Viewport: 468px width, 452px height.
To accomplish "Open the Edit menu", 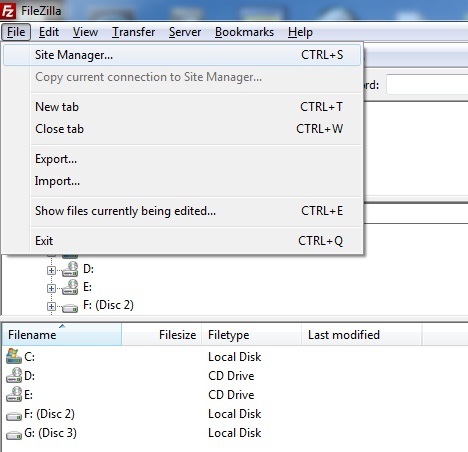I will [49, 32].
